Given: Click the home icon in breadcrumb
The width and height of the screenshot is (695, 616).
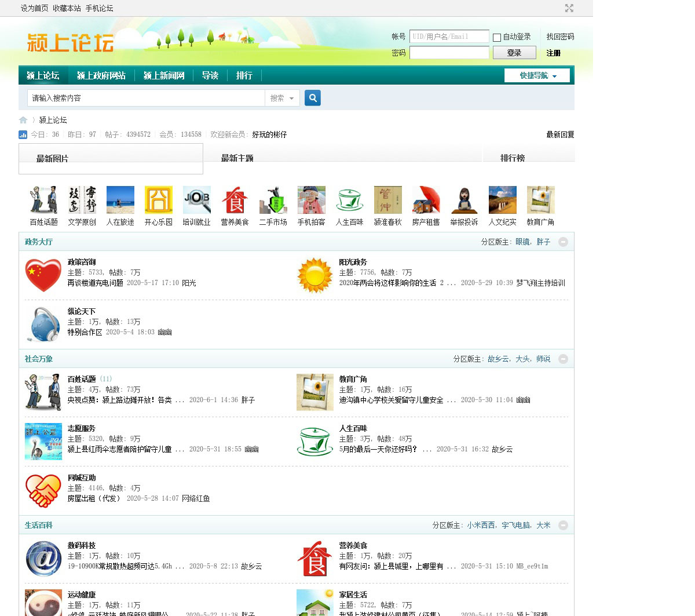Looking at the screenshot, I should [23, 120].
